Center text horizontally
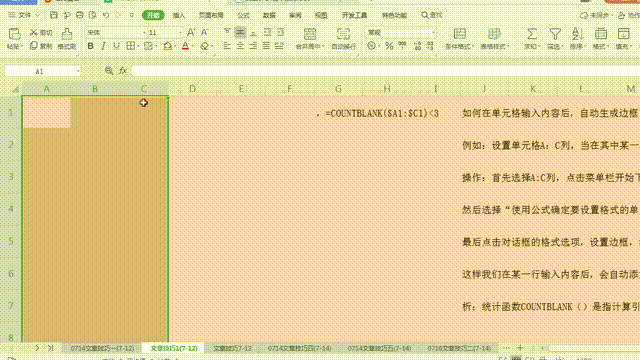640x360 pixels. (x=240, y=46)
